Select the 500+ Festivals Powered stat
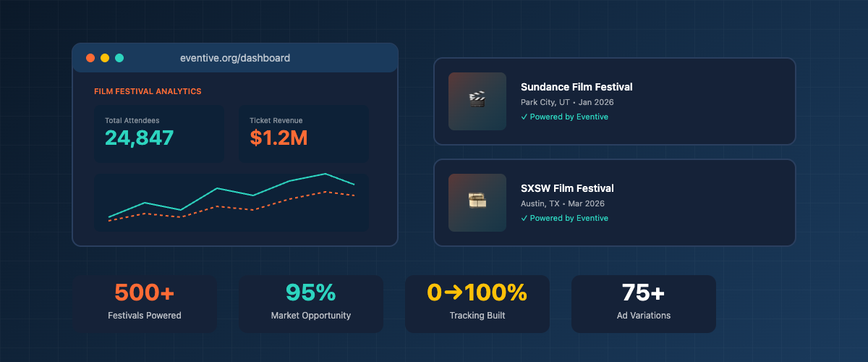The width and height of the screenshot is (868, 362). 145,303
